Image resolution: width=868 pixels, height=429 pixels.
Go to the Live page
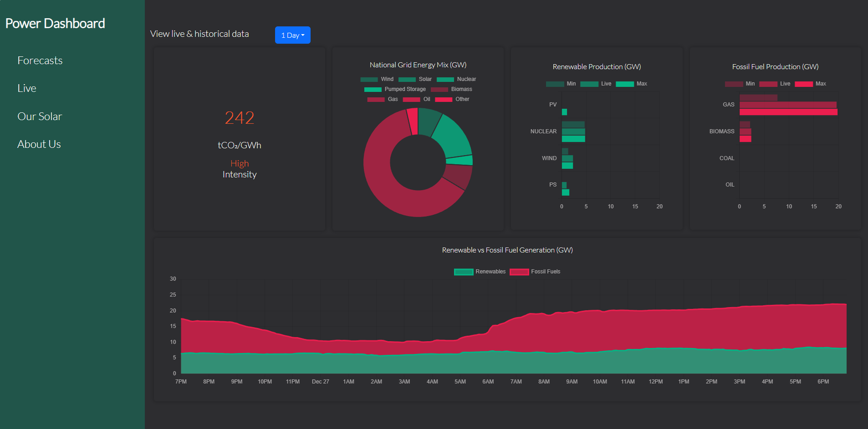click(x=26, y=88)
